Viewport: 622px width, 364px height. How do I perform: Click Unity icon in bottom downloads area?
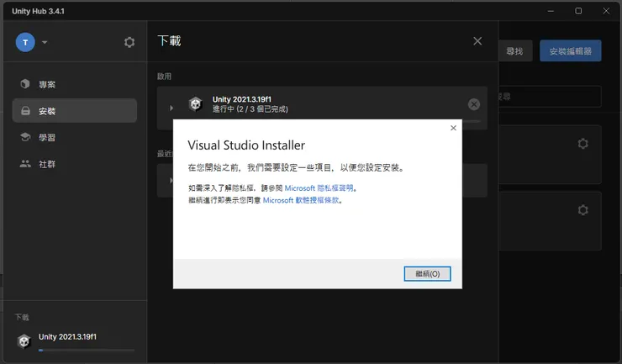(24, 341)
